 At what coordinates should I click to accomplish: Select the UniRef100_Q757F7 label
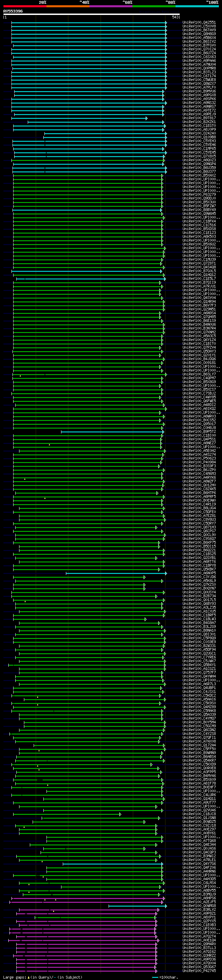(x=199, y=673)
